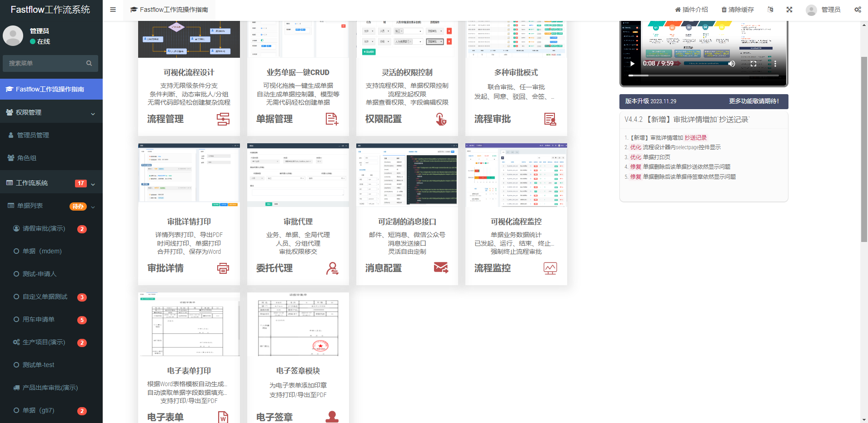Click the 审批详情 printer icon
This screenshot has height=423, width=868.
pyautogui.click(x=223, y=268)
